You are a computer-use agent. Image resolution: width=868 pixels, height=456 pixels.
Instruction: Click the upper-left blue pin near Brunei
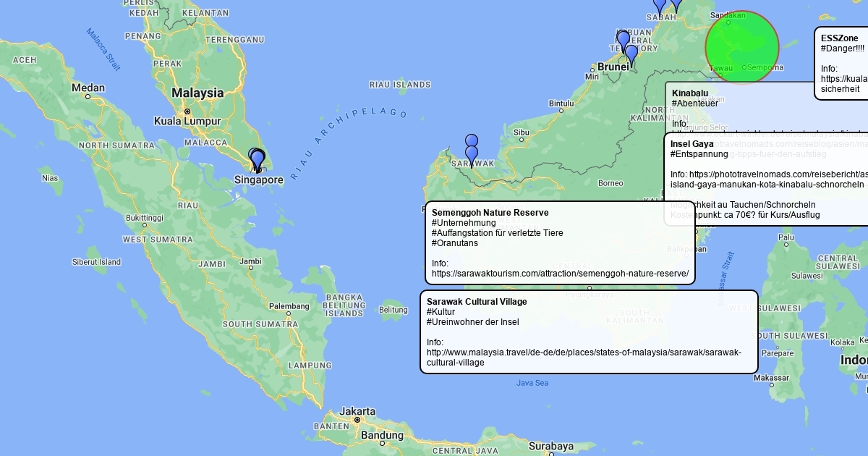coord(623,39)
